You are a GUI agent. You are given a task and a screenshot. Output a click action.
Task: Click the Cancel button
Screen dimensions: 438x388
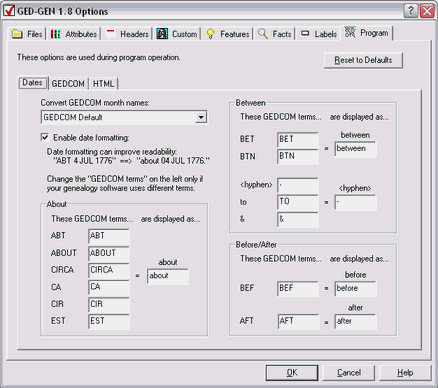coord(349,373)
